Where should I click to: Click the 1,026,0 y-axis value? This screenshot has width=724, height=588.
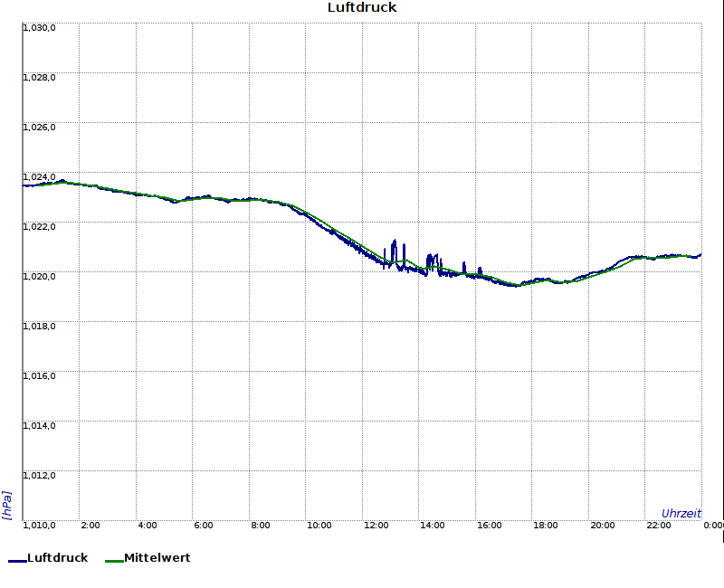click(39, 128)
